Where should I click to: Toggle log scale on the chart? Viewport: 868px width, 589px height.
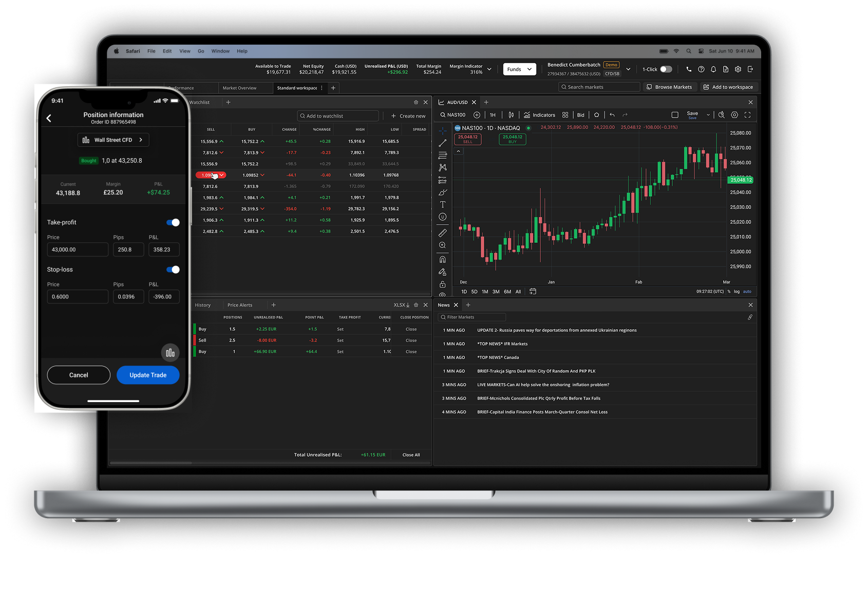(x=737, y=292)
